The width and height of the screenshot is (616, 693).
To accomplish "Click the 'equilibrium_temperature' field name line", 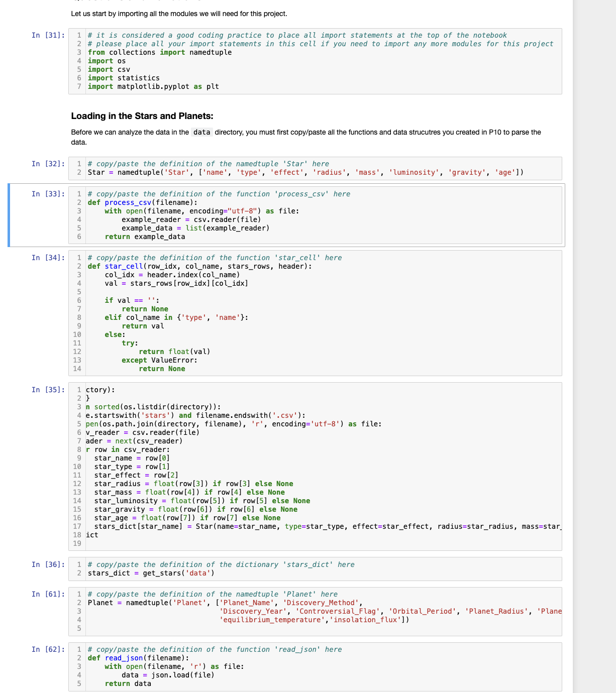I will (x=315, y=620).
